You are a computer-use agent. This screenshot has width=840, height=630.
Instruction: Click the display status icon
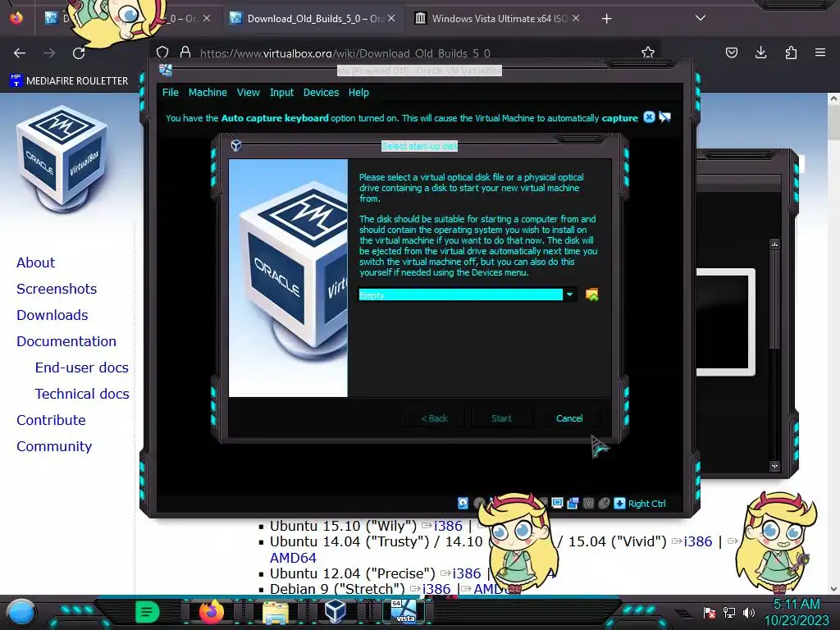(557, 503)
